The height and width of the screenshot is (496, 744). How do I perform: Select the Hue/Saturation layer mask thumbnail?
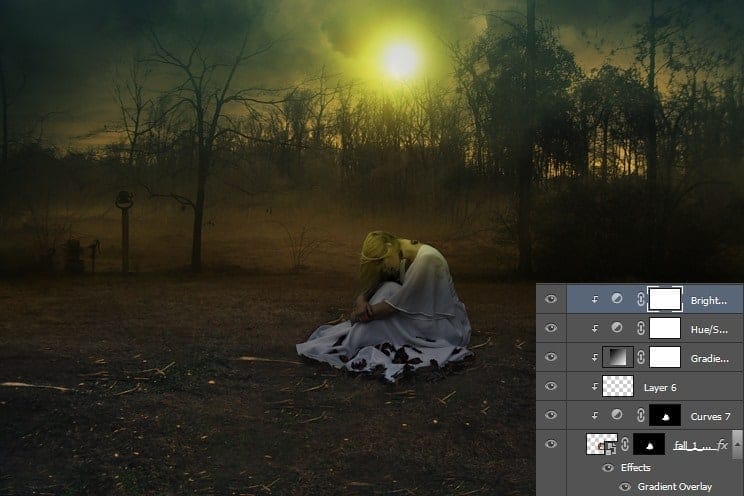click(x=665, y=328)
